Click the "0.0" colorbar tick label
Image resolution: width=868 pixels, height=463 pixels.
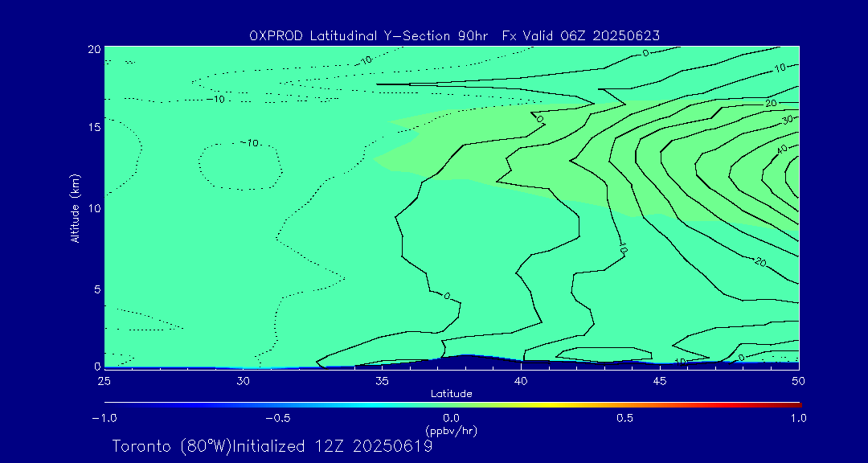[x=451, y=418]
